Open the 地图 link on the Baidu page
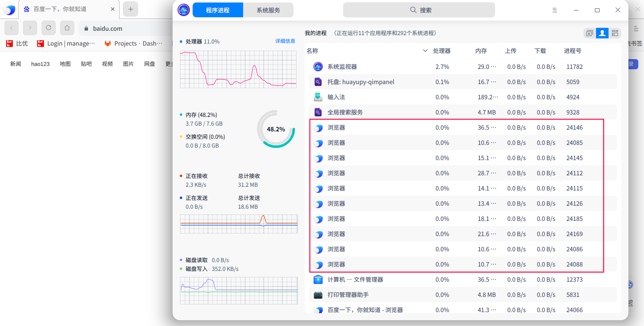This screenshot has width=644, height=326. pyautogui.click(x=65, y=64)
